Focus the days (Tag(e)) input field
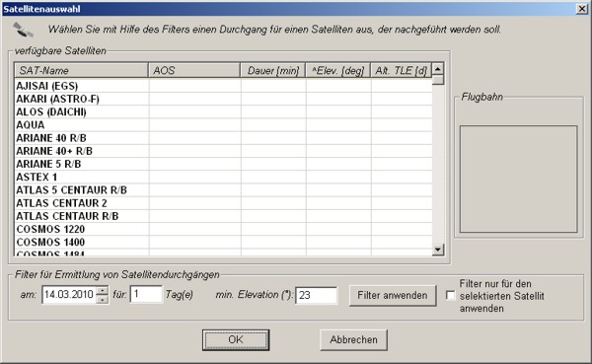 [146, 294]
